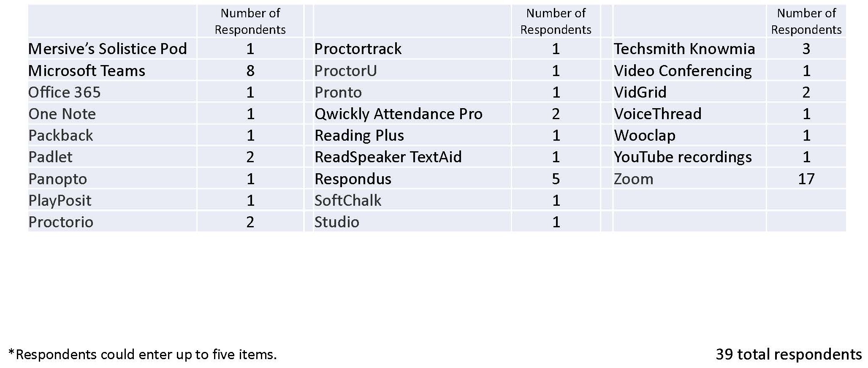Click the YouTube recordings entry
Viewport: 868px width, 368px height.
point(683,157)
